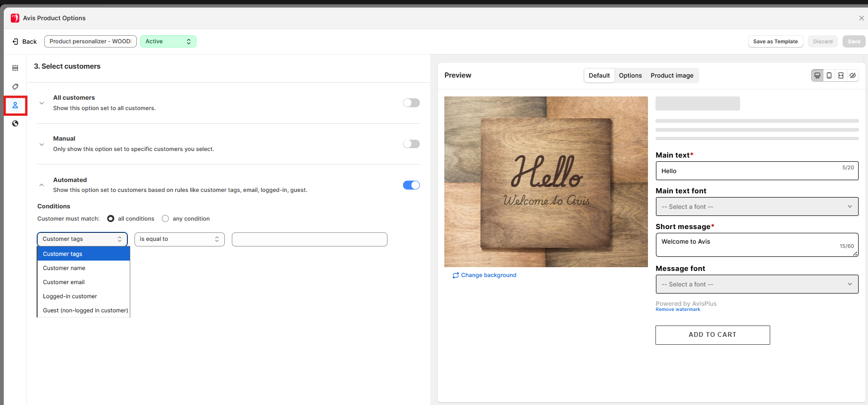Enable the All customers toggle
Image resolution: width=868 pixels, height=405 pixels.
click(411, 103)
